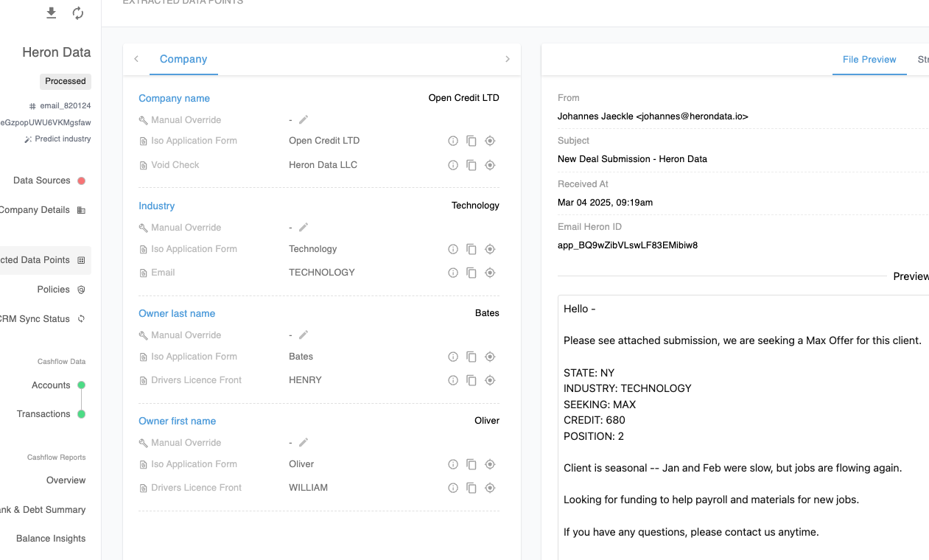The width and height of the screenshot is (929, 560).
Task: Click received time Mar 04 2025, 09:19am
Action: [605, 203]
